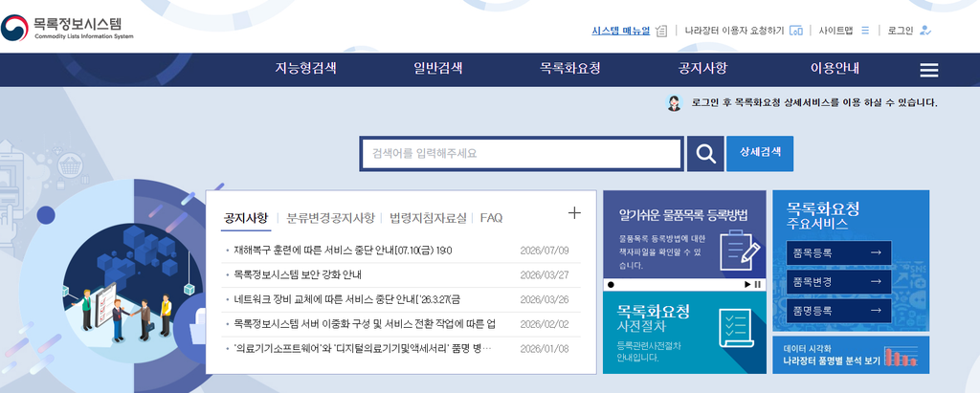This screenshot has width=980, height=393.
Task: Open notice 목록정보시스템 보안 강화 안내
Action: tap(298, 275)
